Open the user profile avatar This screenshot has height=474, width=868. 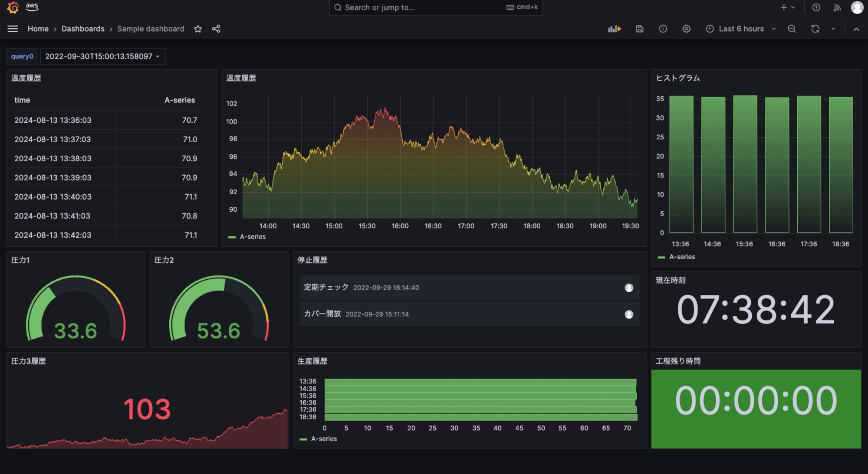857,7
